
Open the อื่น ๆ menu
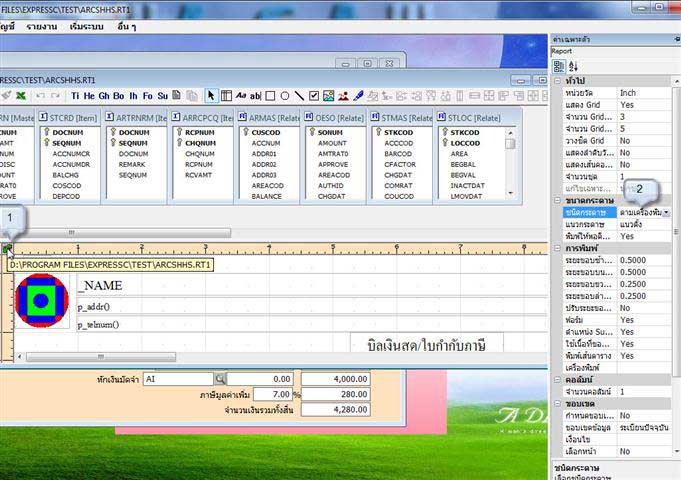(x=126, y=26)
